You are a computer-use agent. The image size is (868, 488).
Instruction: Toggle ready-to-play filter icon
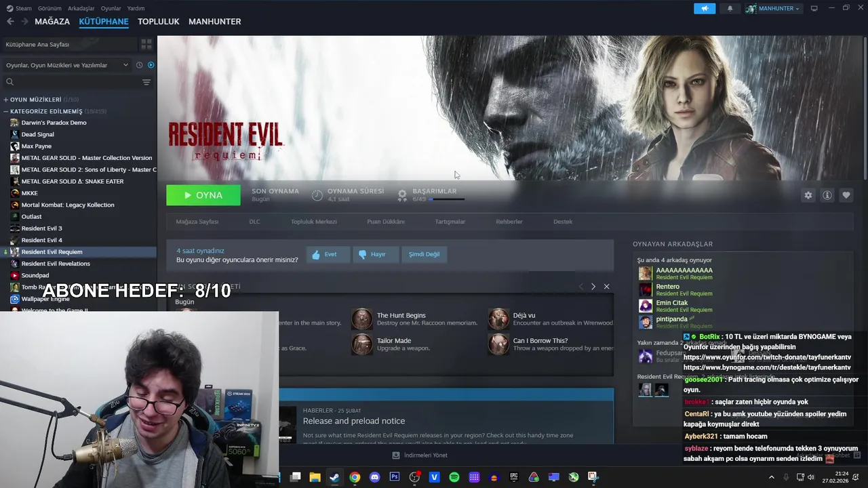pyautogui.click(x=151, y=65)
